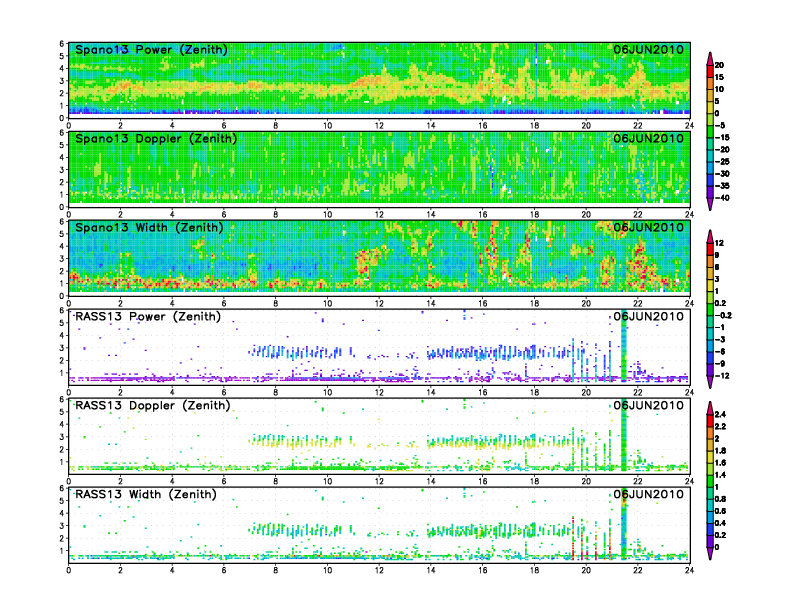Click the "RASS13 Power (Zenith)" panel title

tap(147, 317)
